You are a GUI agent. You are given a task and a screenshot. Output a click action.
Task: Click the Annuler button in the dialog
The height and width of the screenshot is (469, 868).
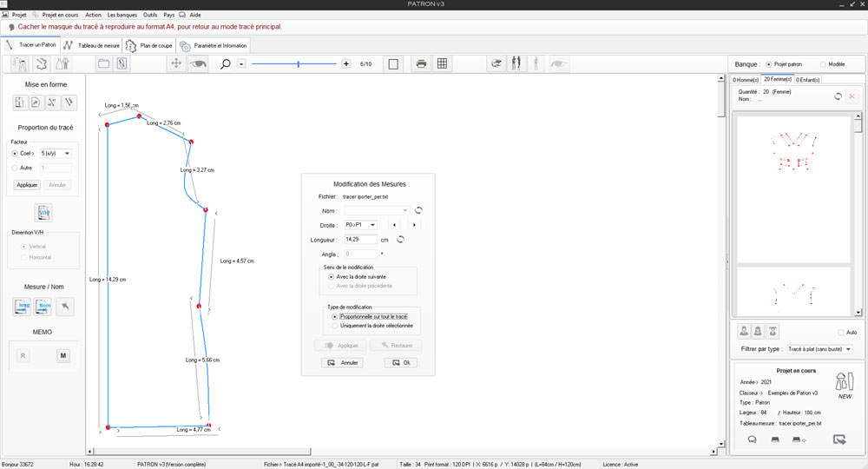[x=342, y=362]
